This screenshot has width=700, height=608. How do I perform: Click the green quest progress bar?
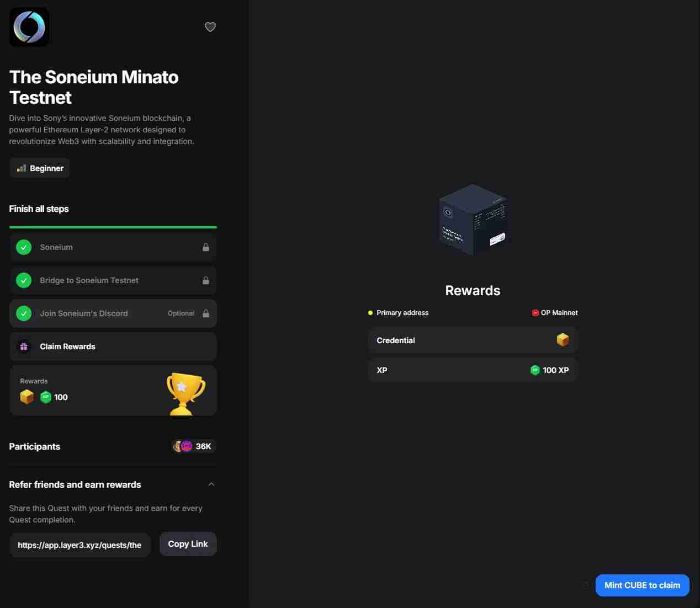(x=113, y=227)
